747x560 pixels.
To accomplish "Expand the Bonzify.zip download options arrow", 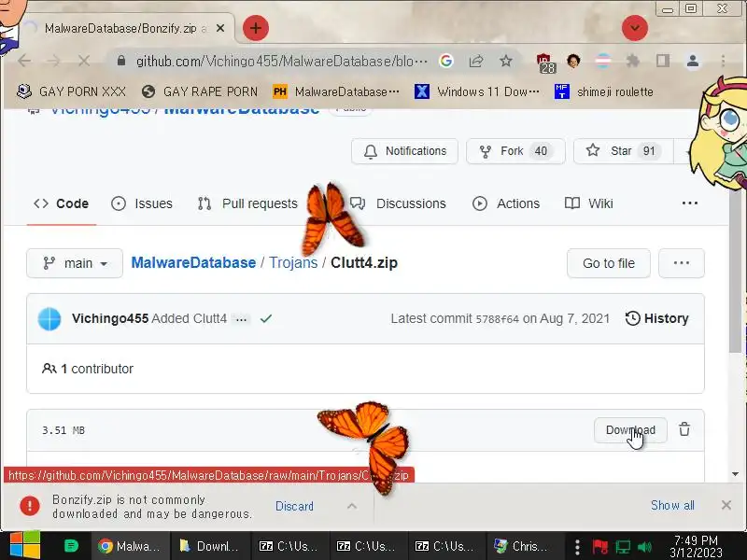I will click(352, 506).
